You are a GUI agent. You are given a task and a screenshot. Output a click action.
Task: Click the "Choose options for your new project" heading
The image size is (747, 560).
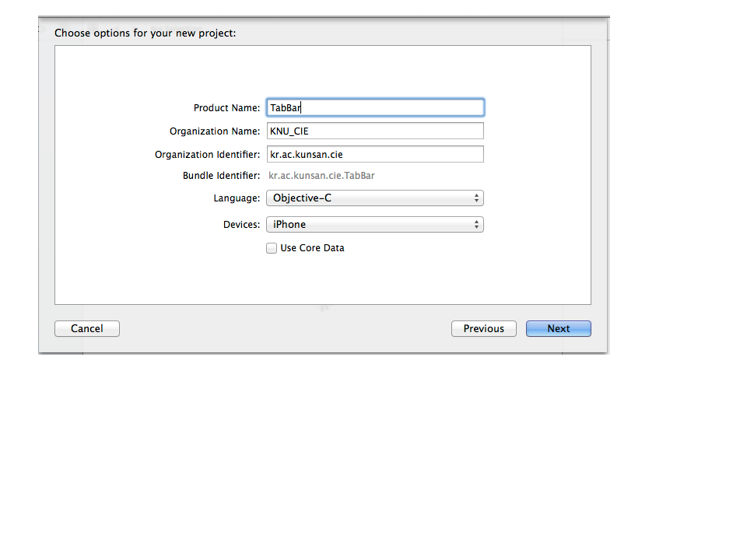(x=145, y=33)
